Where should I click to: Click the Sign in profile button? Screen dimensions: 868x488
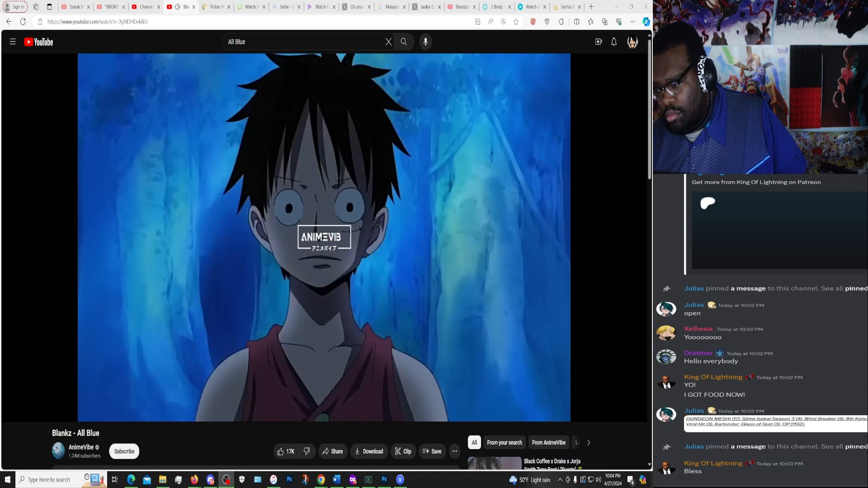point(15,7)
